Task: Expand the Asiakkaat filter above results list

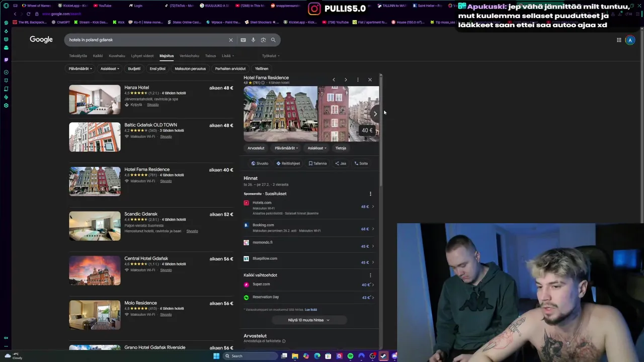Action: (x=110, y=68)
